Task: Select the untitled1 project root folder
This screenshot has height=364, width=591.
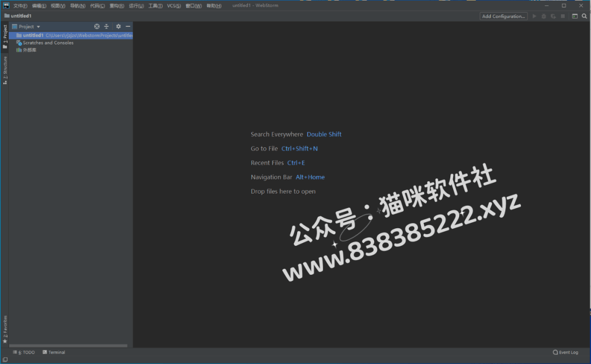Action: (71, 36)
